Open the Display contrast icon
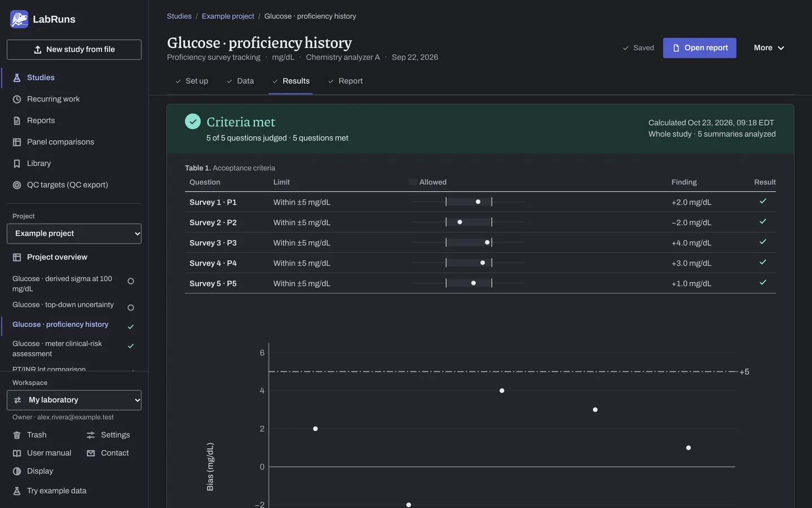The image size is (812, 508). [x=17, y=471]
